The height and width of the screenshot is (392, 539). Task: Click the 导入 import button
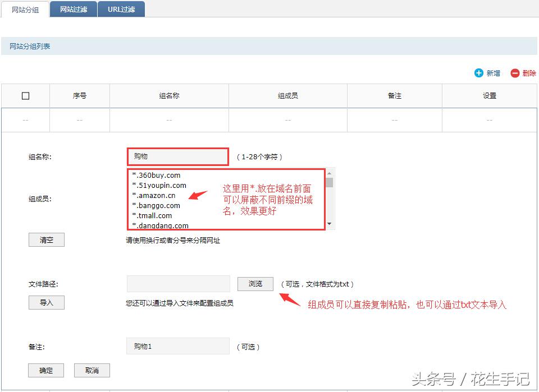coord(46,302)
